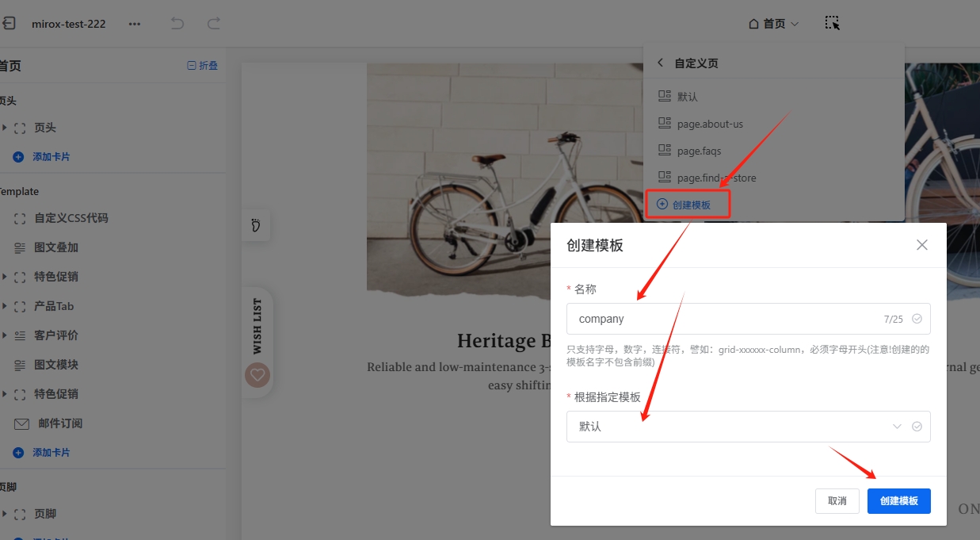
Task: Expand the 产品Tab section arrow
Action: 5,306
